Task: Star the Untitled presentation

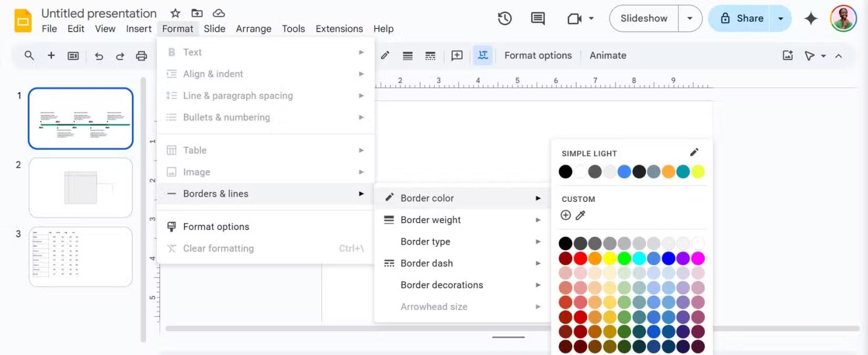Action: pos(175,13)
